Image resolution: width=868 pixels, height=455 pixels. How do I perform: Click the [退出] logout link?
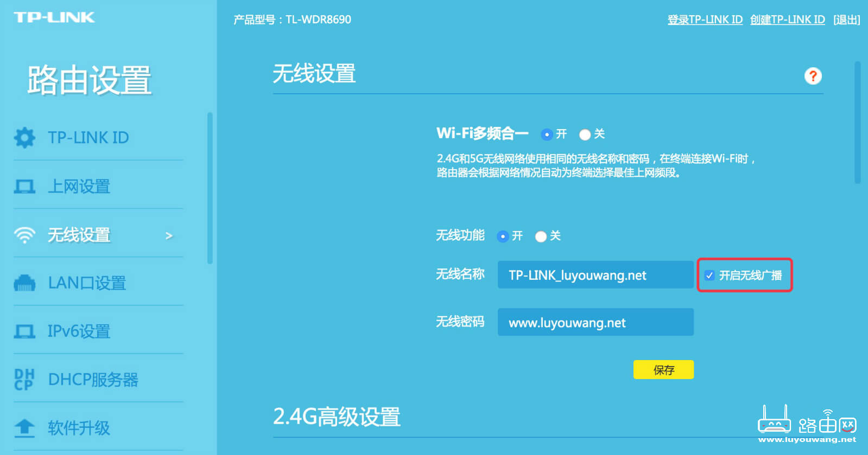(847, 20)
